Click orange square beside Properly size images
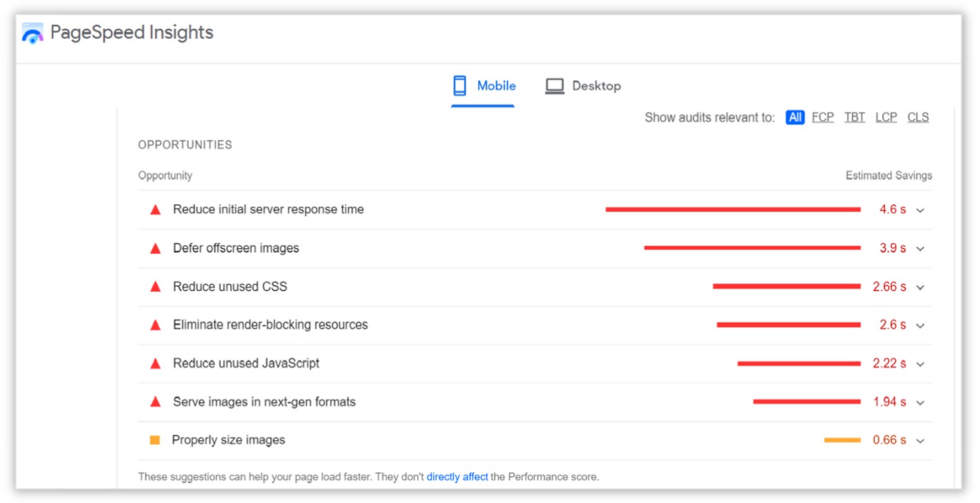The image size is (980, 503). click(x=155, y=440)
